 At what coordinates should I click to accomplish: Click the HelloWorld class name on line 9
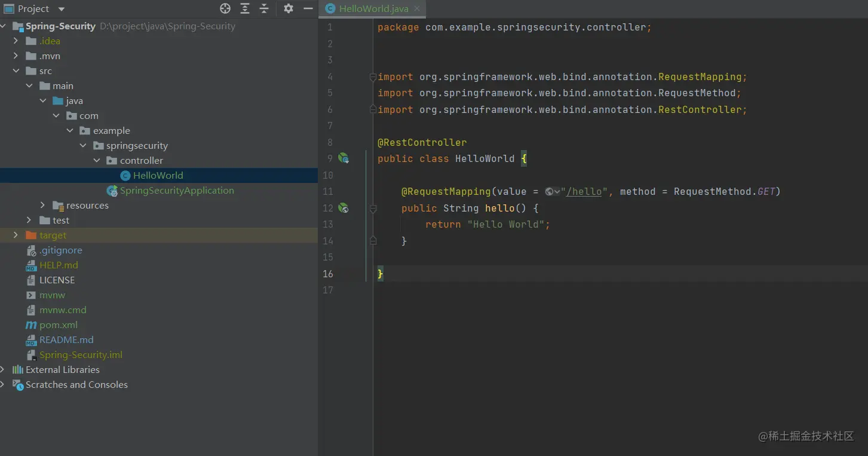pyautogui.click(x=485, y=159)
